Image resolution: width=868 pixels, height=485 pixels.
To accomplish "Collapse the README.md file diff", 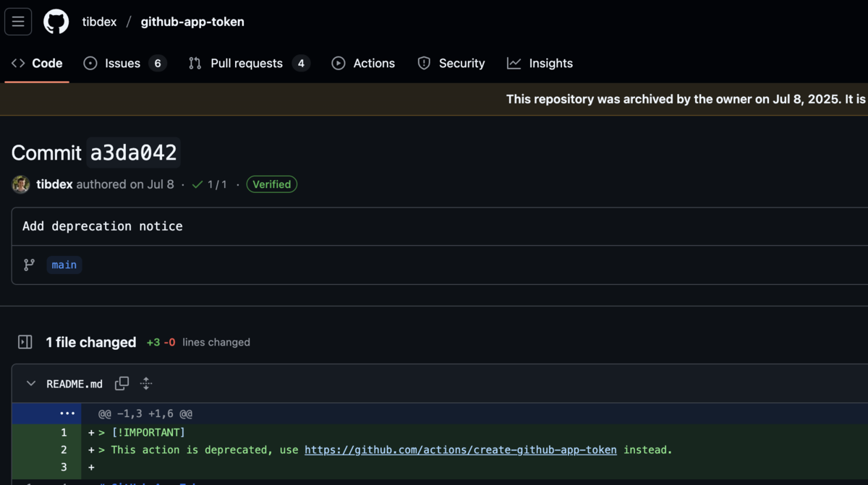I will (31, 384).
